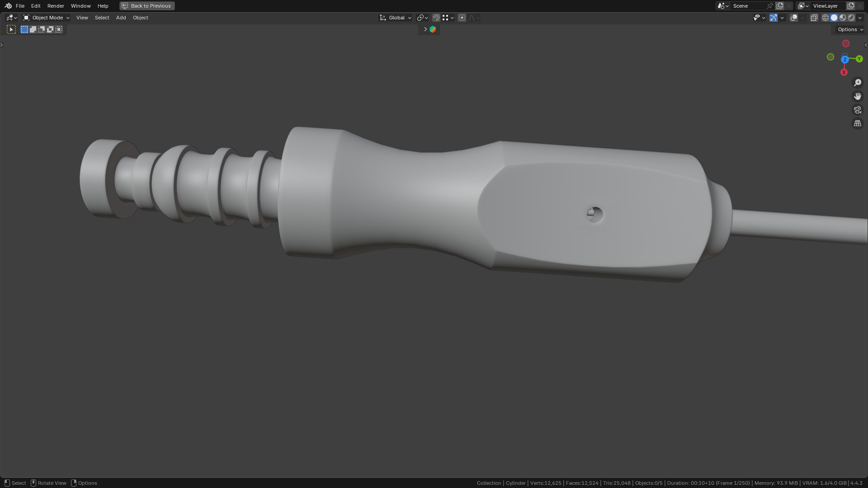Open the scene browse dropdown icon
Screen dimensions: 868x488
pos(722,6)
